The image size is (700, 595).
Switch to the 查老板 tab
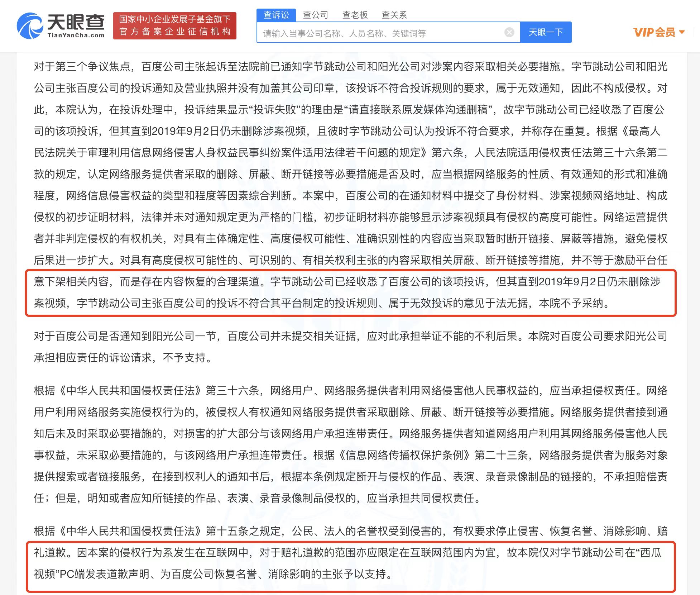(x=355, y=15)
